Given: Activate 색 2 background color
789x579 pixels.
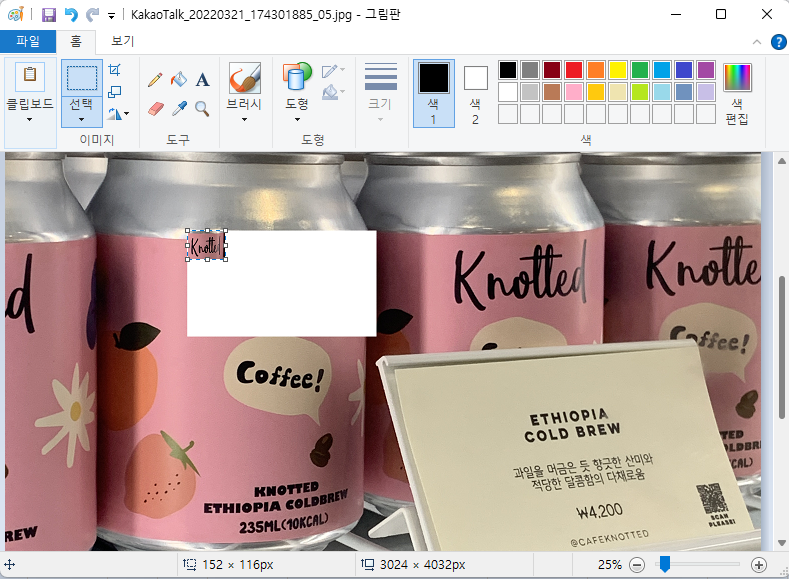Looking at the screenshot, I should click(x=476, y=93).
